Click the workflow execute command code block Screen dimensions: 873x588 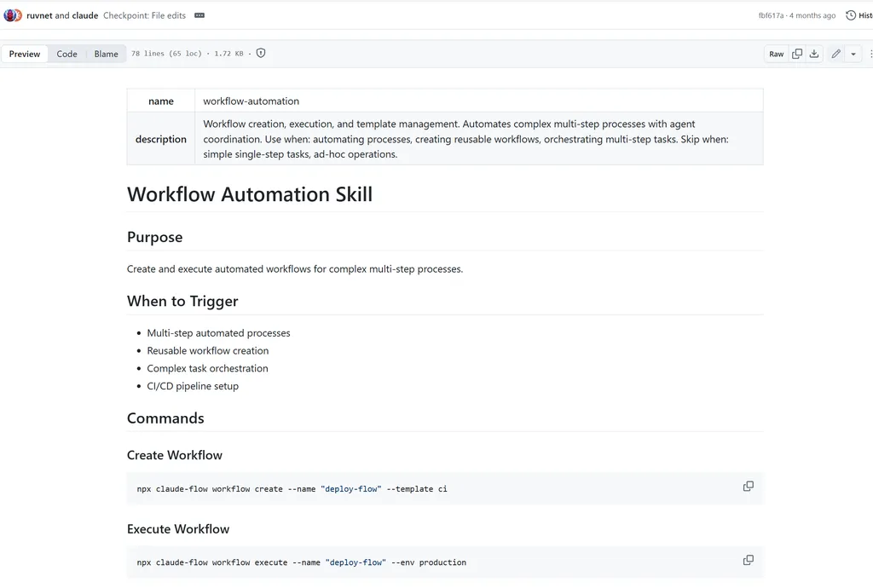[445, 562]
